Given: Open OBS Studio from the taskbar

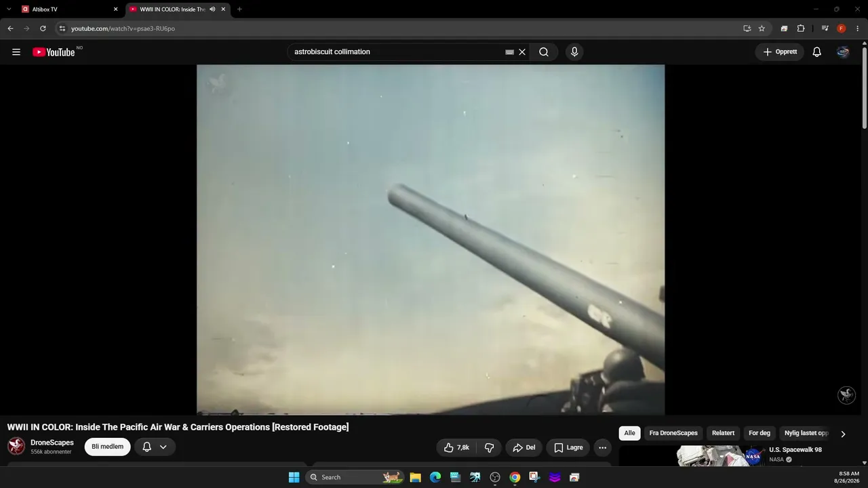Looking at the screenshot, I should (x=495, y=477).
